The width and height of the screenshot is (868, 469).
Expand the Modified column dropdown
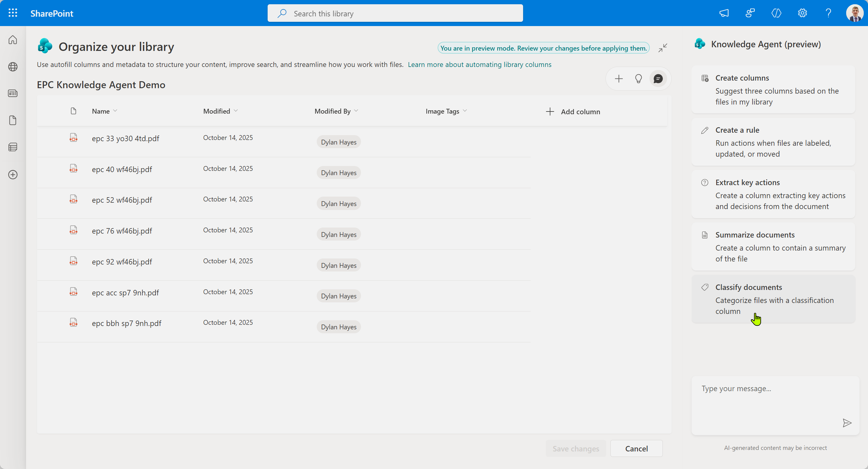tap(235, 111)
